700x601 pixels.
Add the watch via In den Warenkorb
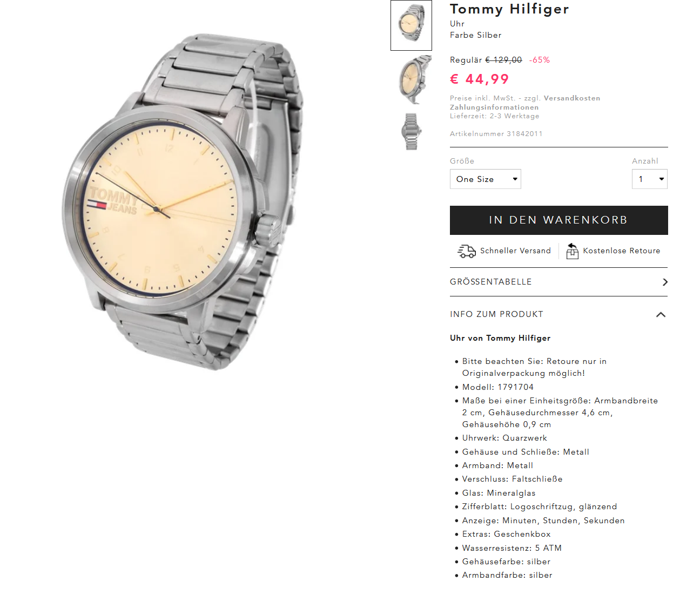(559, 220)
